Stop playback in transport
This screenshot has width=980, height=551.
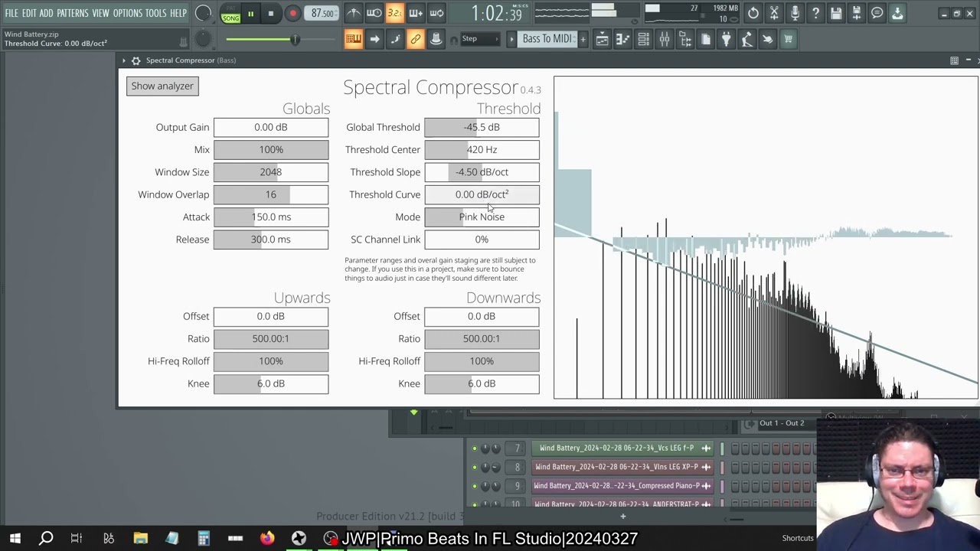pos(271,14)
